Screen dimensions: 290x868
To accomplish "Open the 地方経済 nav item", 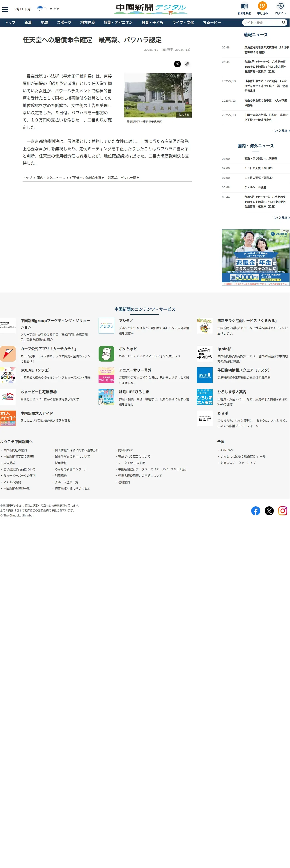I will pos(87,23).
